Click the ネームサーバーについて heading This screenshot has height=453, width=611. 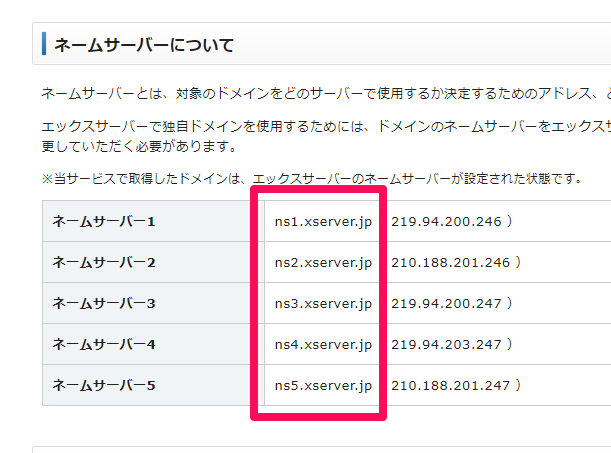coord(144,45)
